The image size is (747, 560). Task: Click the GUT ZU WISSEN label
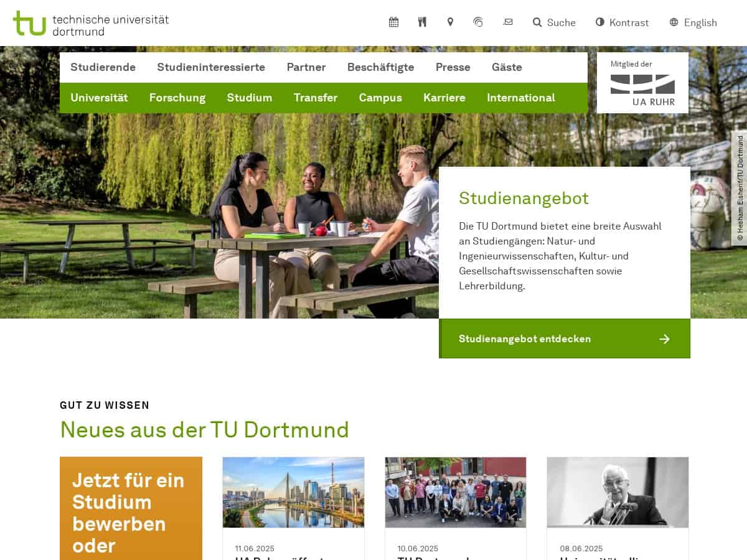[105, 406]
